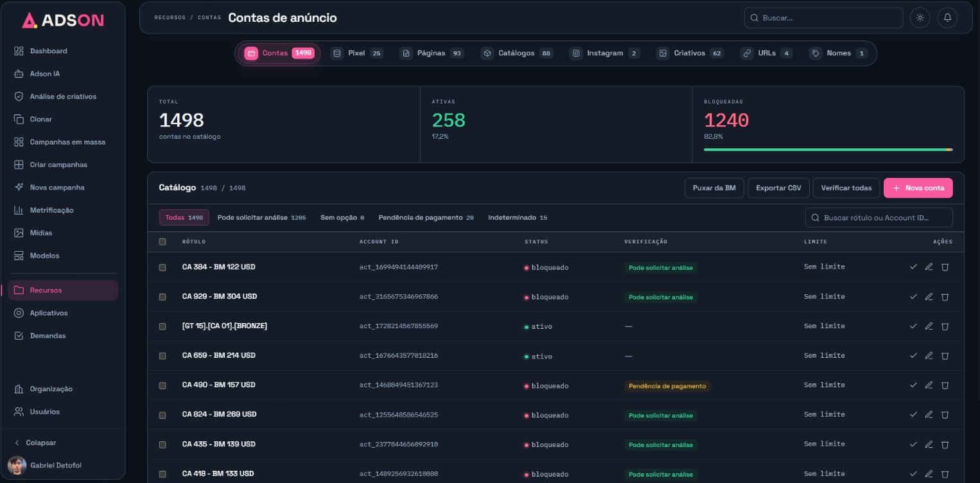Screen dimensions: 980x483
Task: Open Metrificação in sidebar
Action: (63, 210)
